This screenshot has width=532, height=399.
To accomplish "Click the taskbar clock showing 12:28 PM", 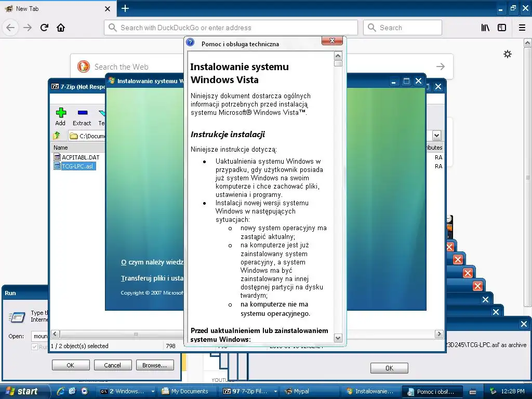I will (513, 391).
